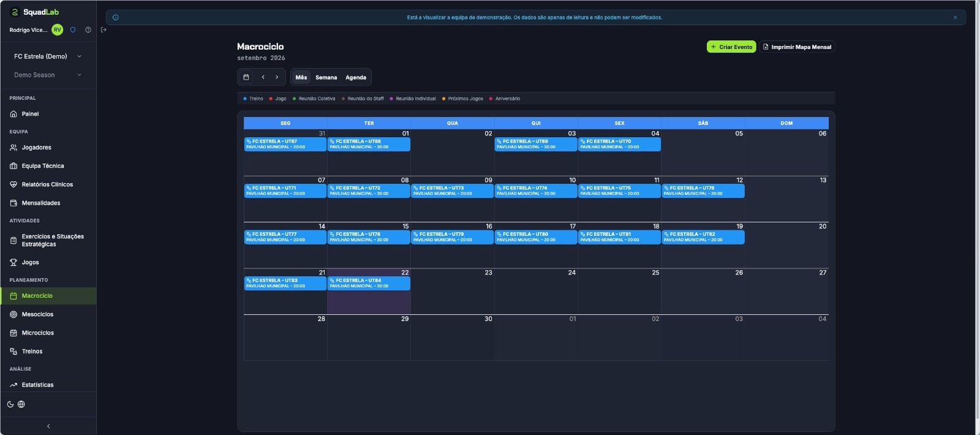Click the Rodrigo Vice... user name

click(28, 30)
